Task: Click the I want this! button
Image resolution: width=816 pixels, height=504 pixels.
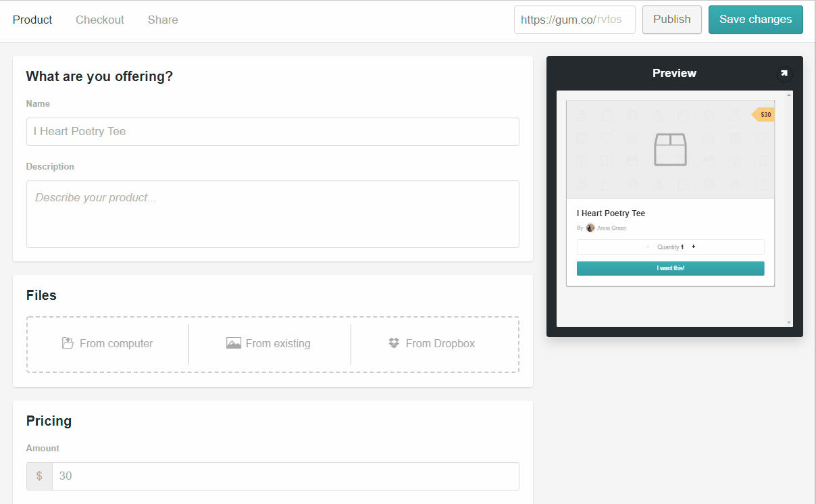Action: tap(671, 269)
